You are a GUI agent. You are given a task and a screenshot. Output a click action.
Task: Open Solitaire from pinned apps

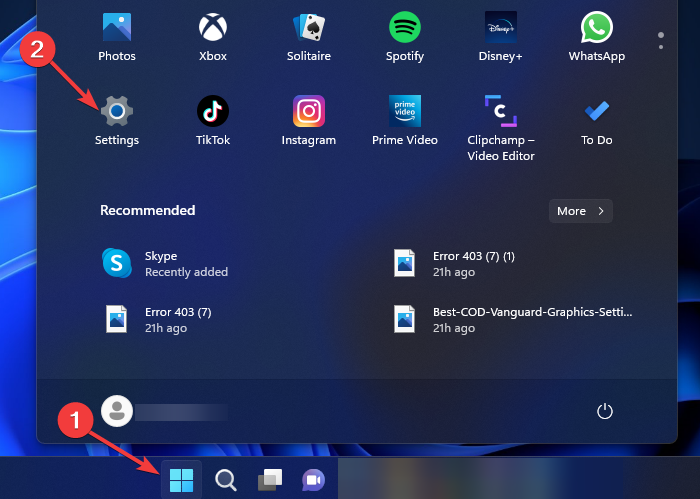309,37
